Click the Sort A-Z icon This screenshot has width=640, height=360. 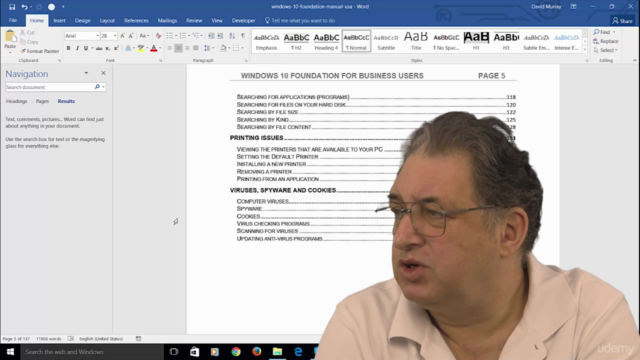[232, 36]
